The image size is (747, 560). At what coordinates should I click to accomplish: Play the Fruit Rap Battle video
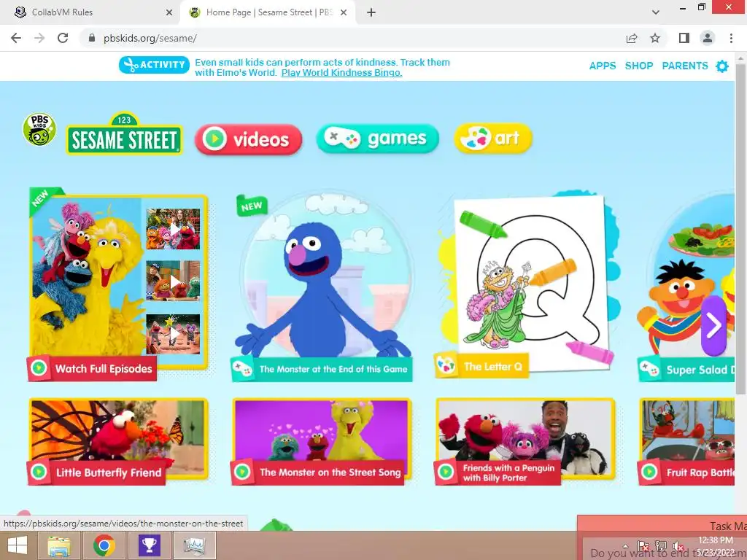(686, 440)
